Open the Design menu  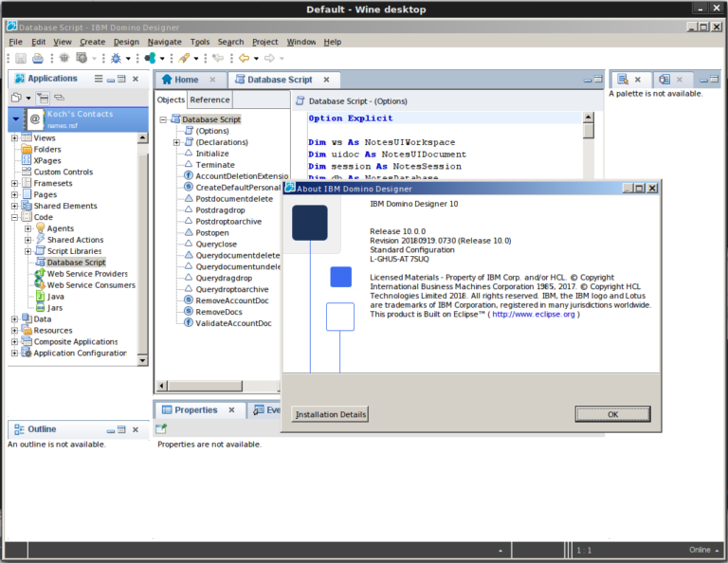click(x=126, y=42)
